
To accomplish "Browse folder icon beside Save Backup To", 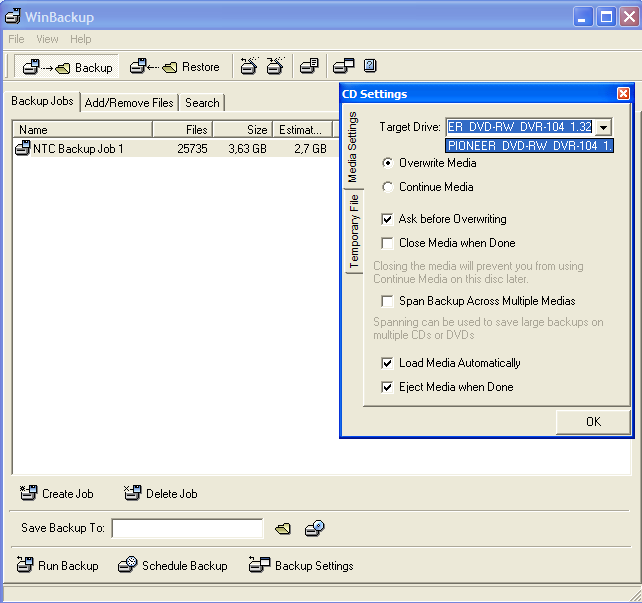I will pos(283,528).
